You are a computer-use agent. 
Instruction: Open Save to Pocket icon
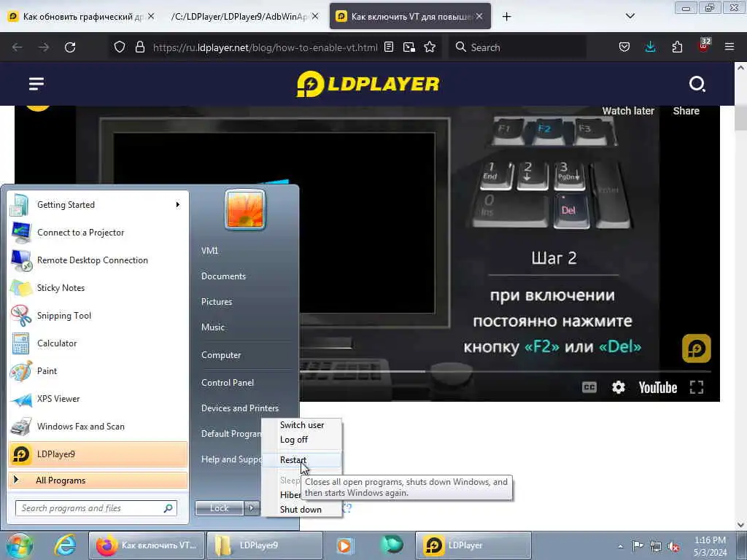coord(624,47)
